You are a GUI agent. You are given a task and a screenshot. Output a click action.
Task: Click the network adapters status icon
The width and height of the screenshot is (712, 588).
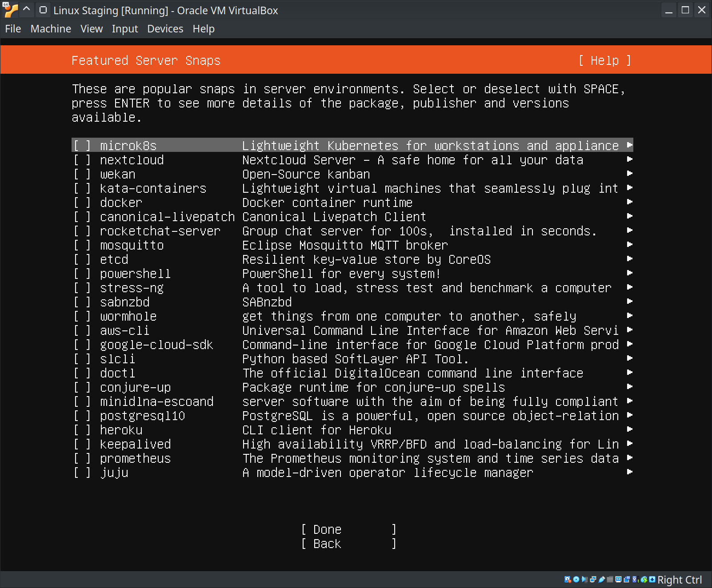[x=593, y=579]
